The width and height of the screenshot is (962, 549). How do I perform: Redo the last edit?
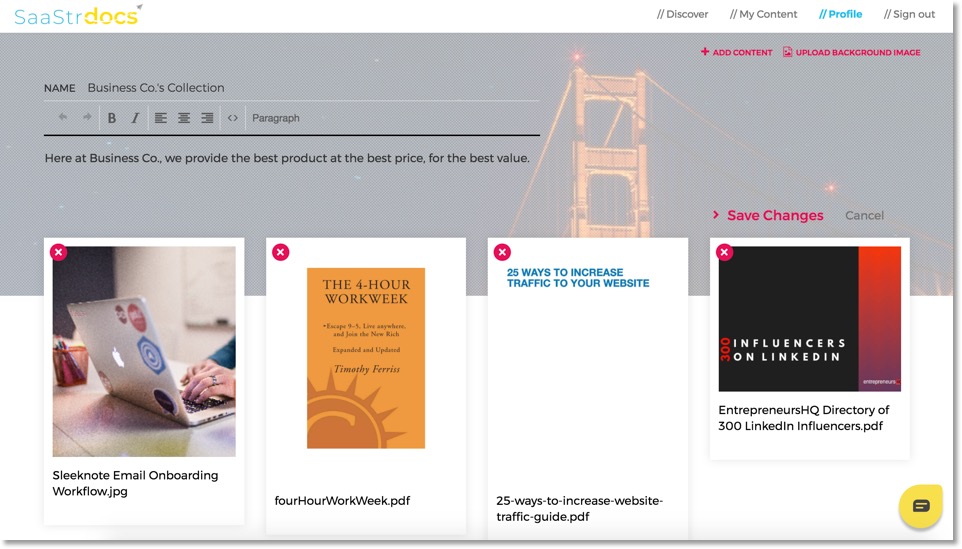(87, 117)
